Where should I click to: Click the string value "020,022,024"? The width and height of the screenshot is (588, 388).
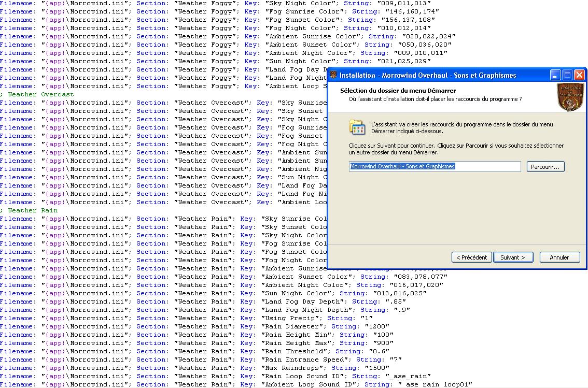click(x=429, y=36)
